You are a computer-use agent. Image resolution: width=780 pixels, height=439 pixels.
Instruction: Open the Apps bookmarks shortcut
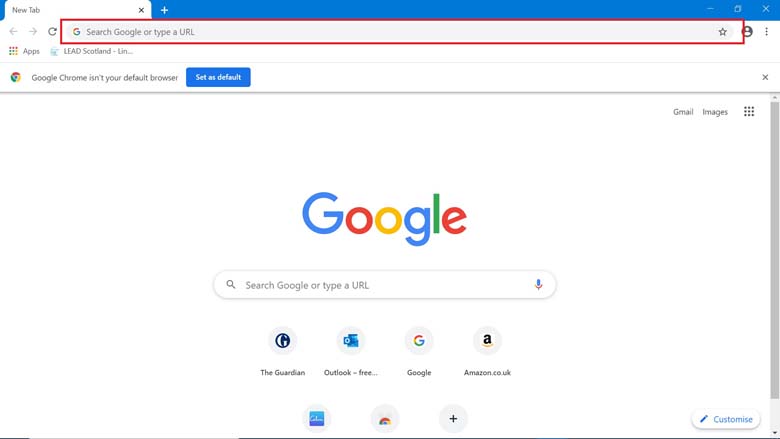point(24,51)
